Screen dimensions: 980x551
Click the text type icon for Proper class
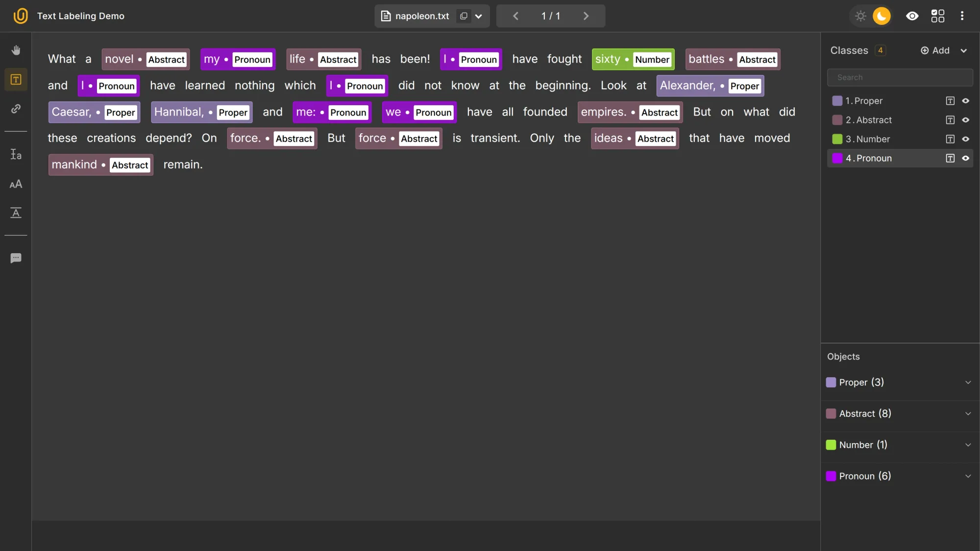[x=950, y=101]
